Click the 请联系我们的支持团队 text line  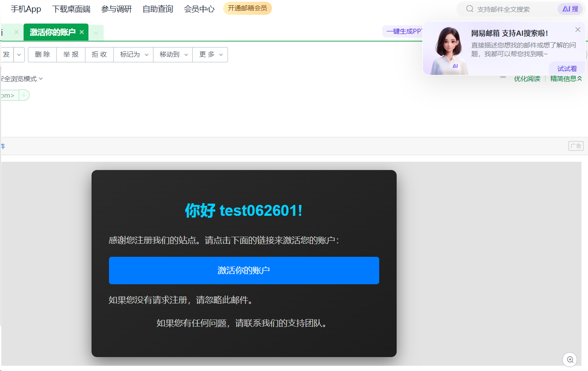tap(242, 323)
